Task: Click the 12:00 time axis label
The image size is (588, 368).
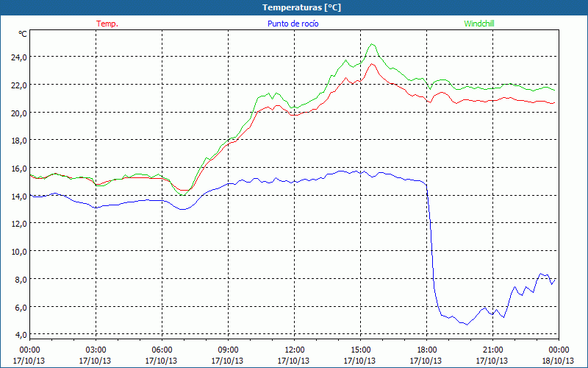Action: click(295, 350)
